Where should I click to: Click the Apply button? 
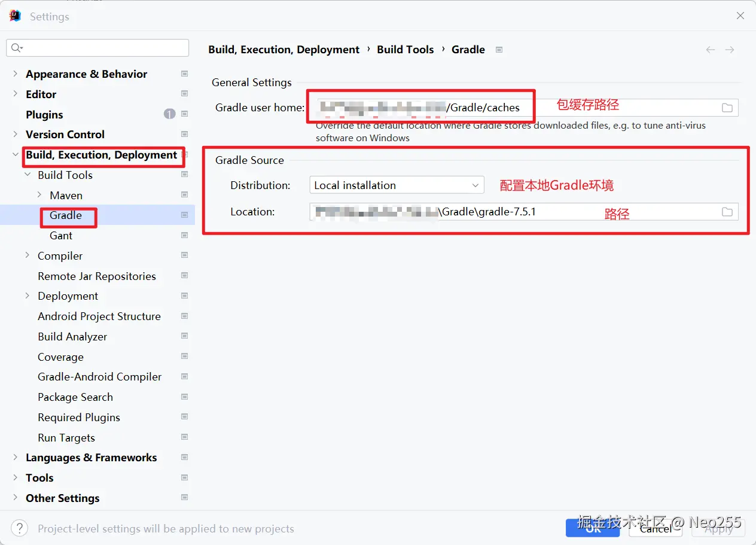pyautogui.click(x=718, y=528)
